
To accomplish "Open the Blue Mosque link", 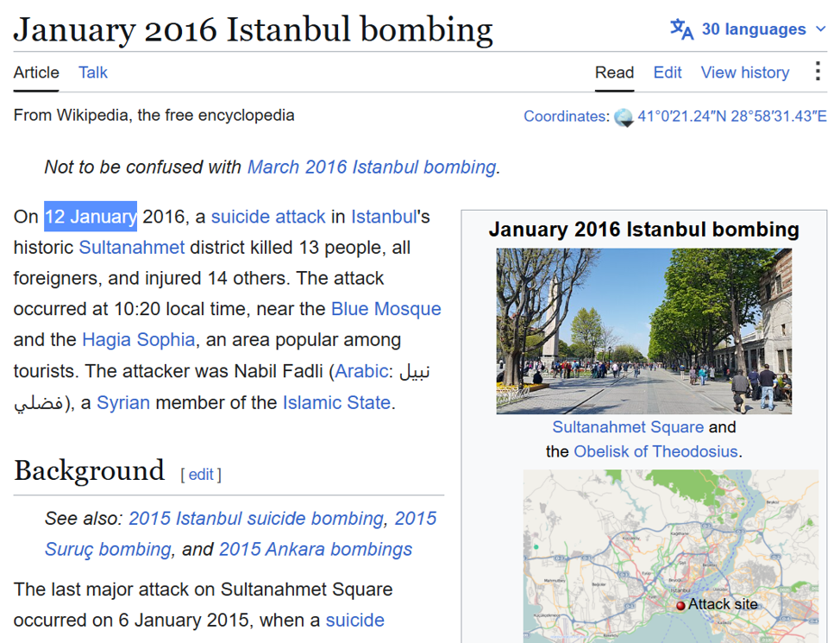I will point(386,309).
